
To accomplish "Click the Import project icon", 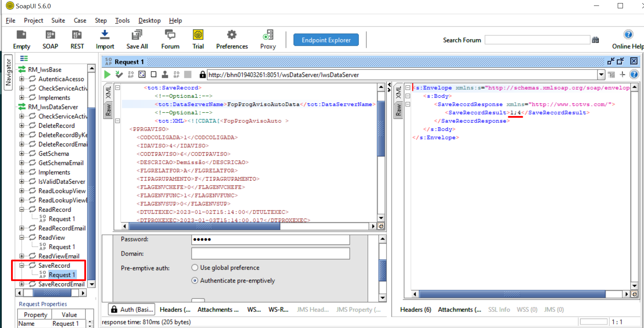I will pyautogui.click(x=105, y=40).
